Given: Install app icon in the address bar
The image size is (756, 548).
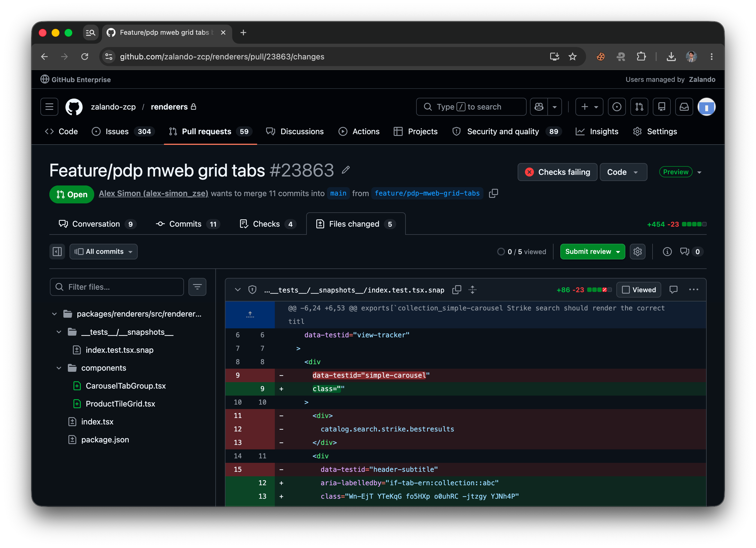Looking at the screenshot, I should click(x=554, y=57).
